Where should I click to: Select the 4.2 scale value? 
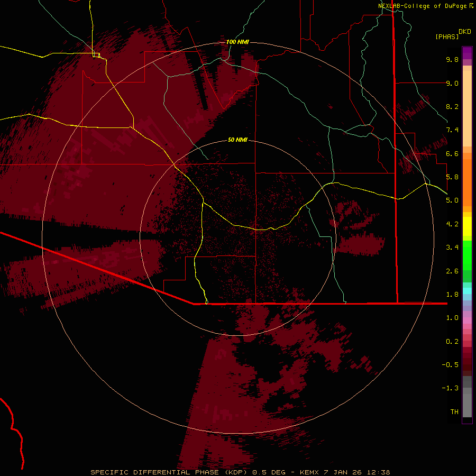coord(452,224)
